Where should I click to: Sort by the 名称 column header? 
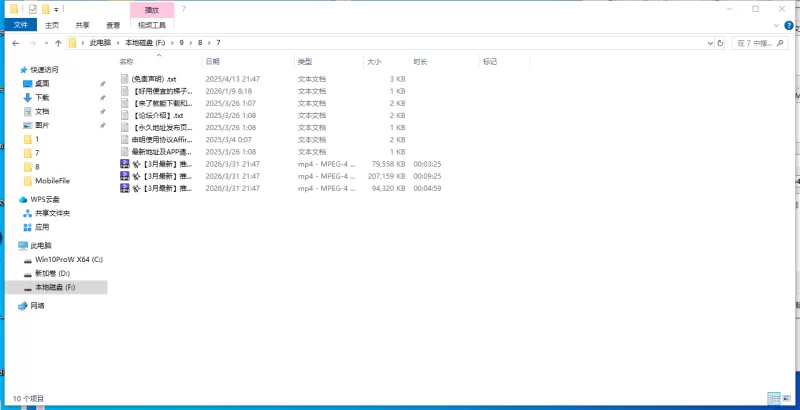click(x=159, y=62)
